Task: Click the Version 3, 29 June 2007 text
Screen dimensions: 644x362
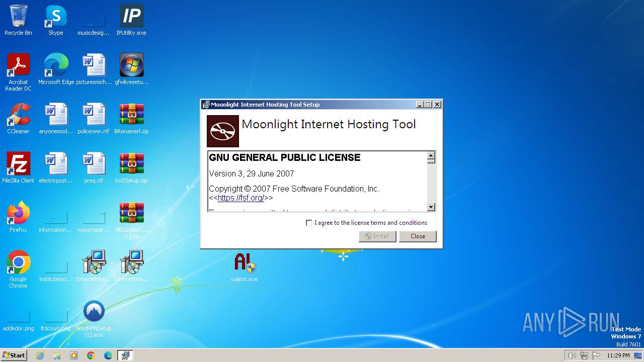Action: (252, 173)
